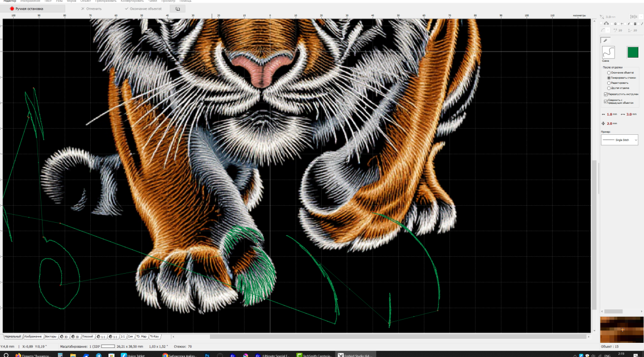
Task: Switch to the Плоский view tab
Action: [x=87, y=337]
